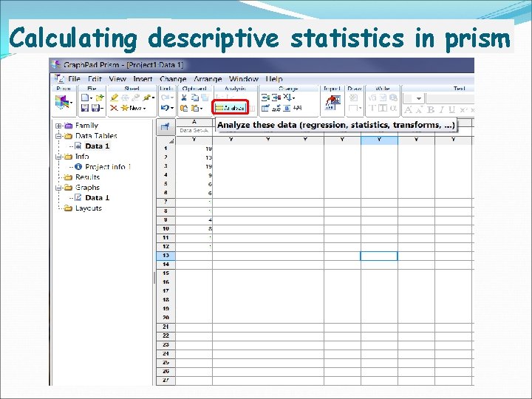Open the Help menu
Image resolution: width=532 pixels, height=399 pixels.
tap(274, 79)
